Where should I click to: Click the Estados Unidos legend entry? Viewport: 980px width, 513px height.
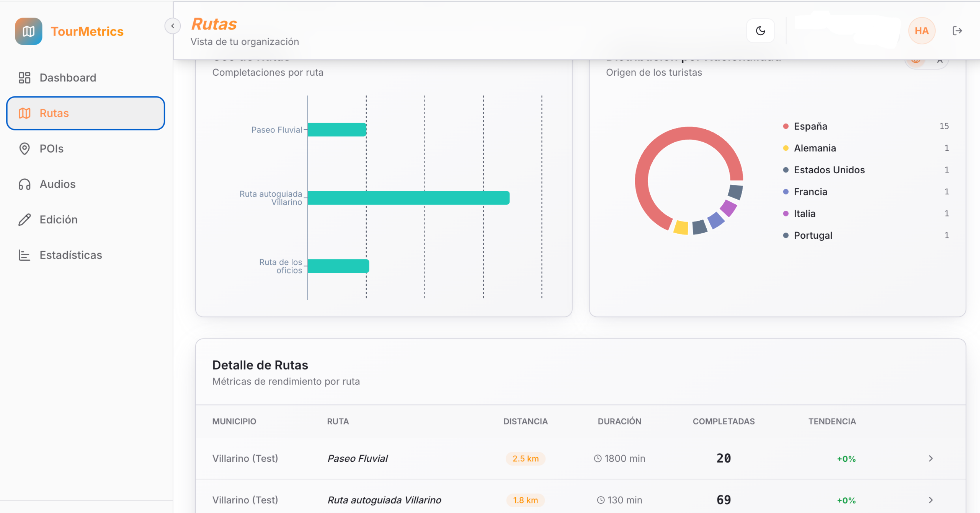pyautogui.click(x=866, y=170)
